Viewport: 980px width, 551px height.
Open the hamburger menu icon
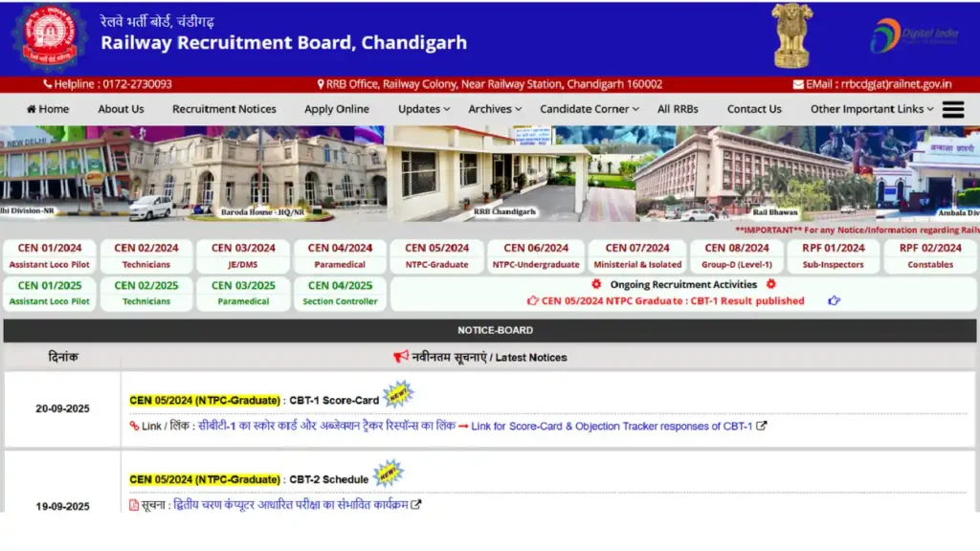953,109
